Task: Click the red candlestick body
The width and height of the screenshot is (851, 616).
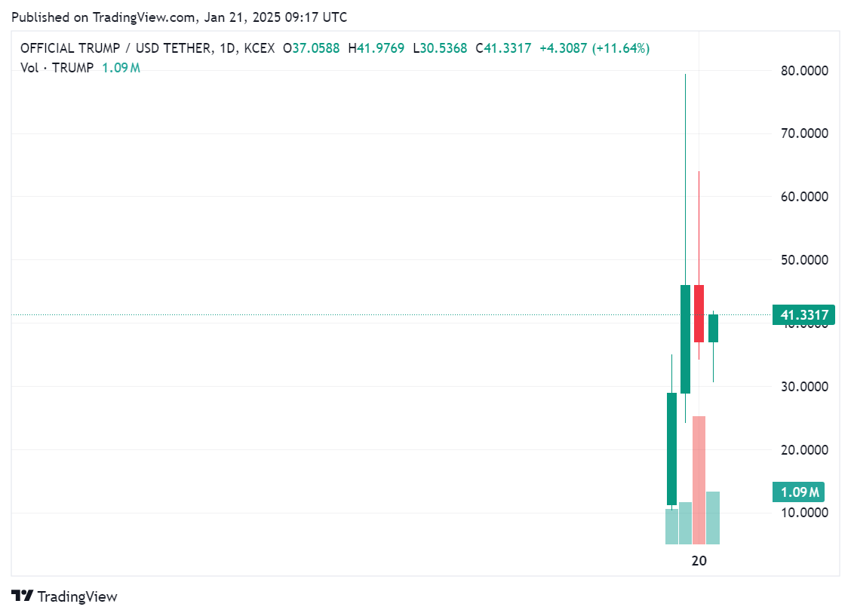Action: point(699,313)
